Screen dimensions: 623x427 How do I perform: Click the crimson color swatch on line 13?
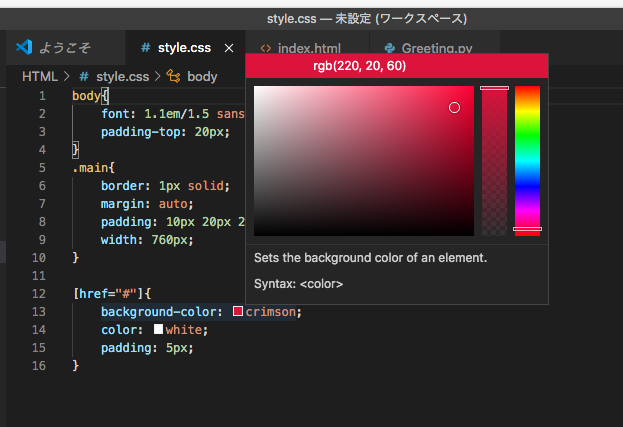pyautogui.click(x=238, y=311)
